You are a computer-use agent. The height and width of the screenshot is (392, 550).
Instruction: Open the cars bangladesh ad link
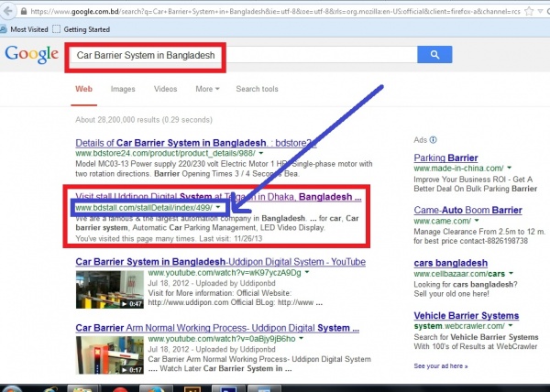click(451, 263)
